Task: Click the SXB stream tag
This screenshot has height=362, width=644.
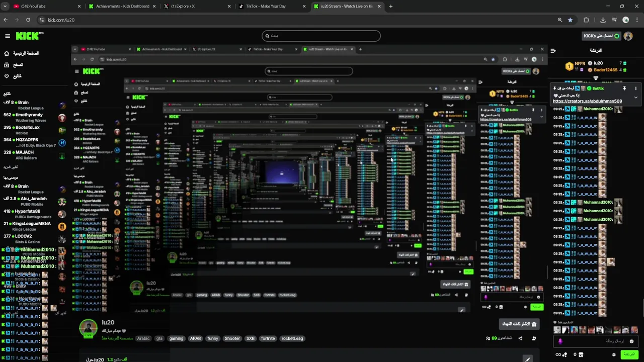Action: click(250, 338)
